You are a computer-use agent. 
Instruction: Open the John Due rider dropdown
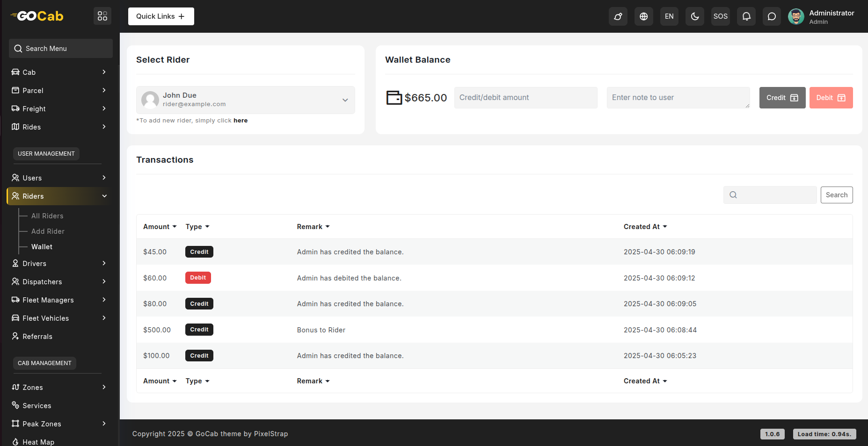[x=246, y=100]
